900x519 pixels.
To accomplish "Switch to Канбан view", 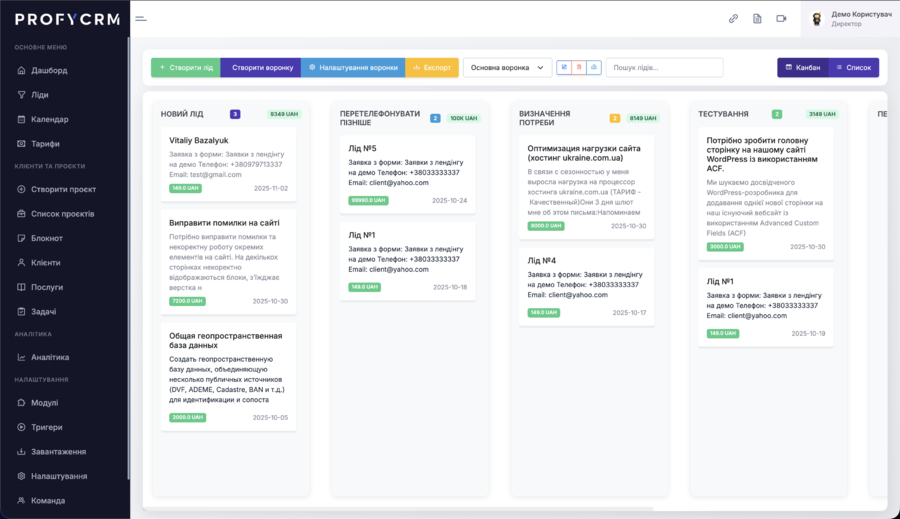I will coord(802,67).
